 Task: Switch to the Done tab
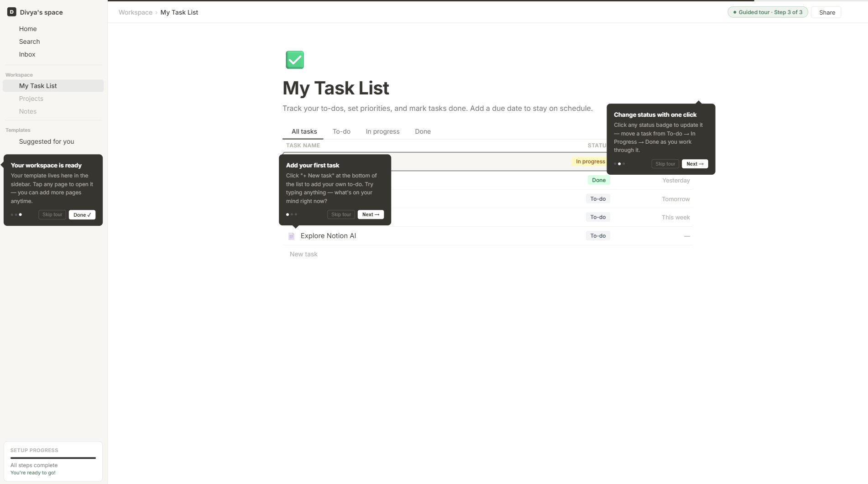pos(423,131)
